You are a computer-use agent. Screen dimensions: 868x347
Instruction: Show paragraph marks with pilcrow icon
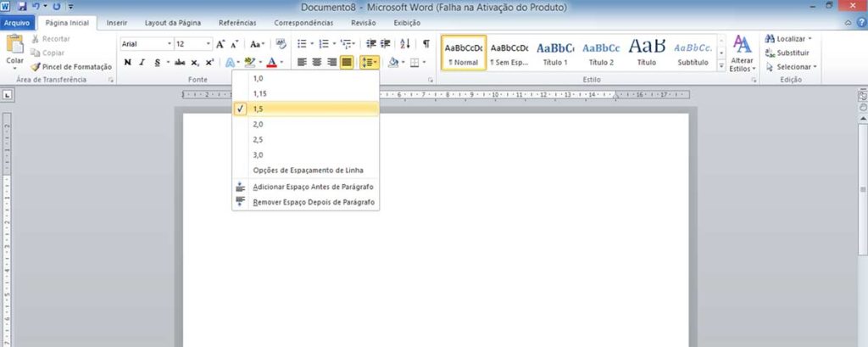coord(426,43)
